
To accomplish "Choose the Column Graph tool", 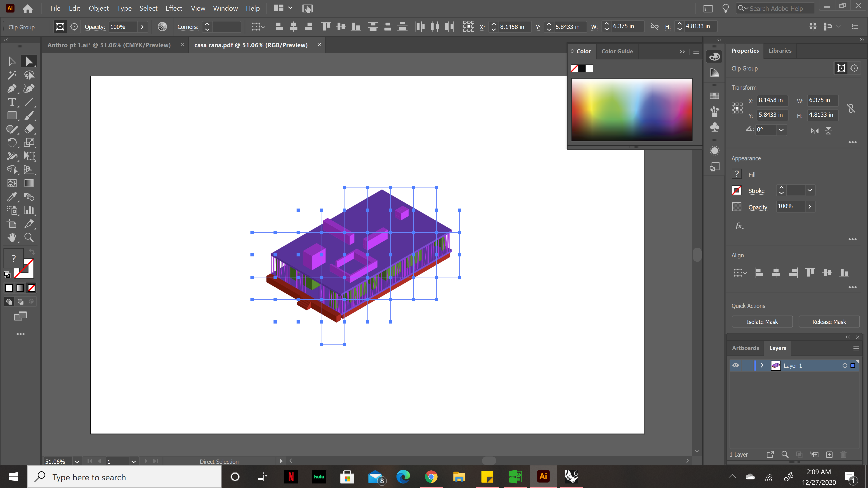I will coord(29,210).
